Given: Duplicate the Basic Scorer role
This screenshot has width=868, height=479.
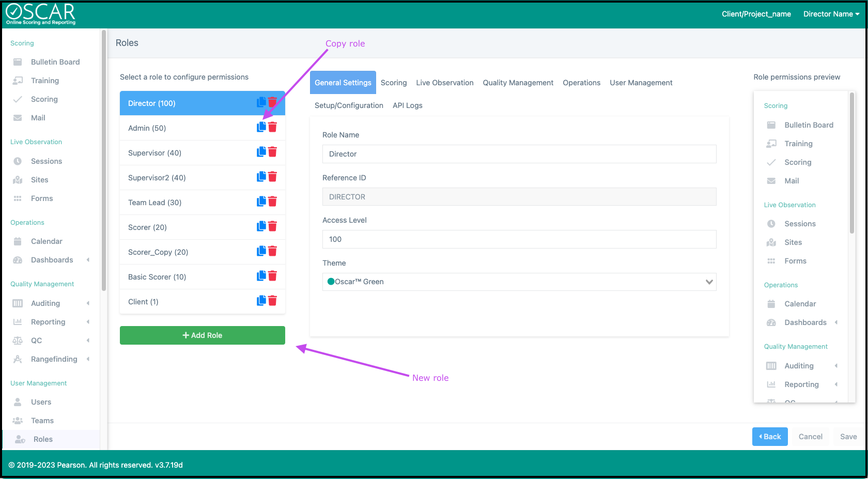Looking at the screenshot, I should [261, 276].
